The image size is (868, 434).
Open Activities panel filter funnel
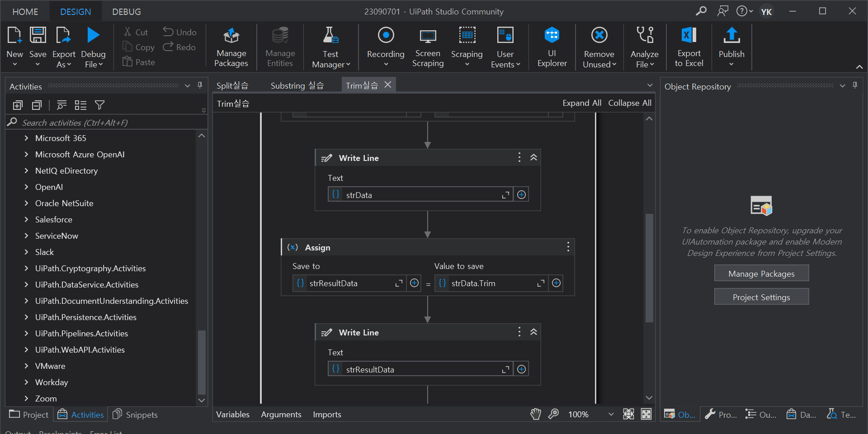(99, 105)
